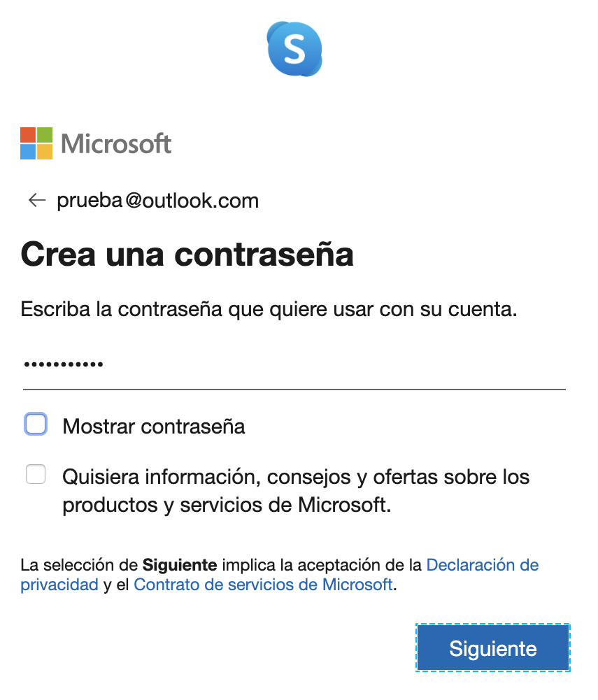Click the Skype logo icon

[294, 48]
